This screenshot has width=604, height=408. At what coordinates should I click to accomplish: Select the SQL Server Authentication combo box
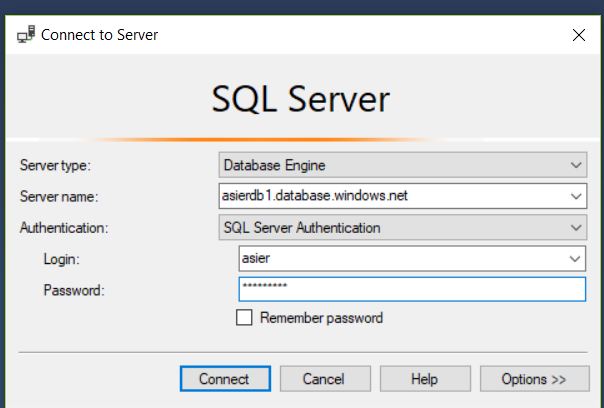(403, 227)
